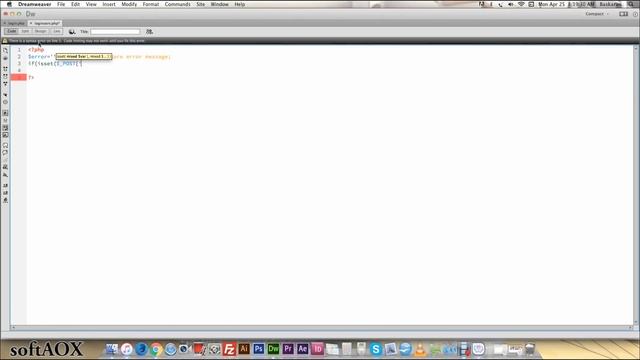Open the Trash in the Dock
Screen dimensions: 640x360
[x=530, y=349]
